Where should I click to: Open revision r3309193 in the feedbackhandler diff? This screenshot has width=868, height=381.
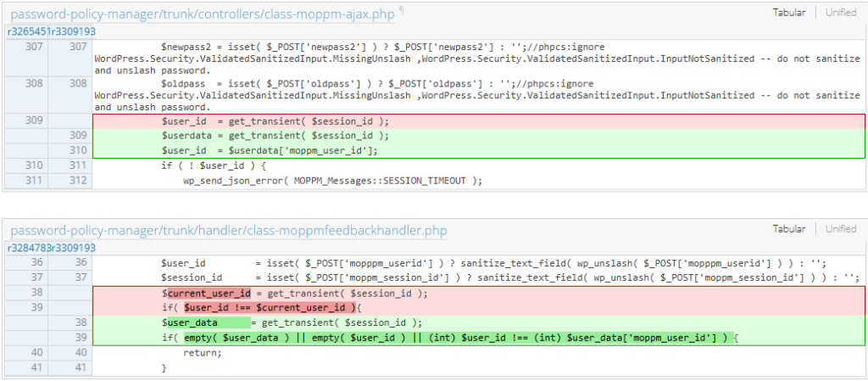point(74,248)
